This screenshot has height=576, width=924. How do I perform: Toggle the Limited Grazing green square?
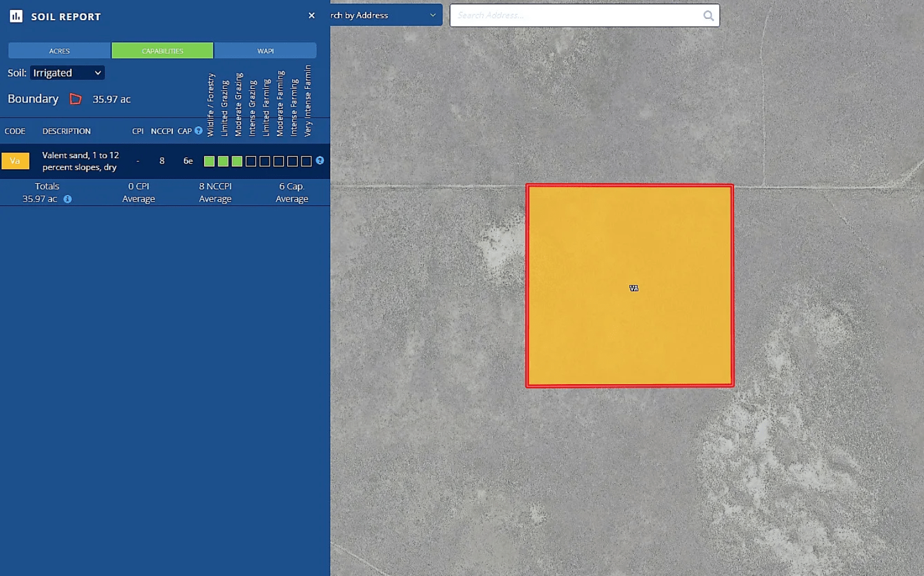click(222, 161)
